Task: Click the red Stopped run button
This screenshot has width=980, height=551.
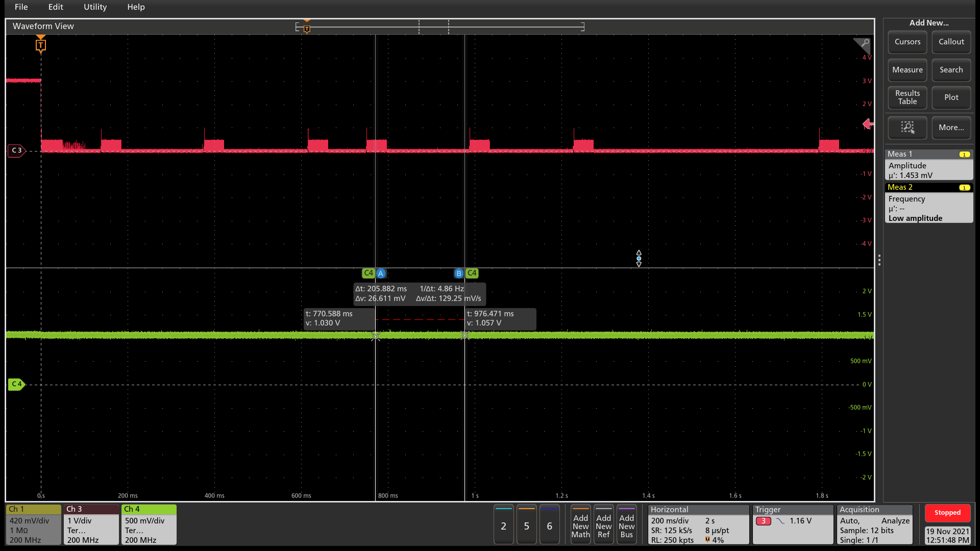Action: [x=947, y=513]
